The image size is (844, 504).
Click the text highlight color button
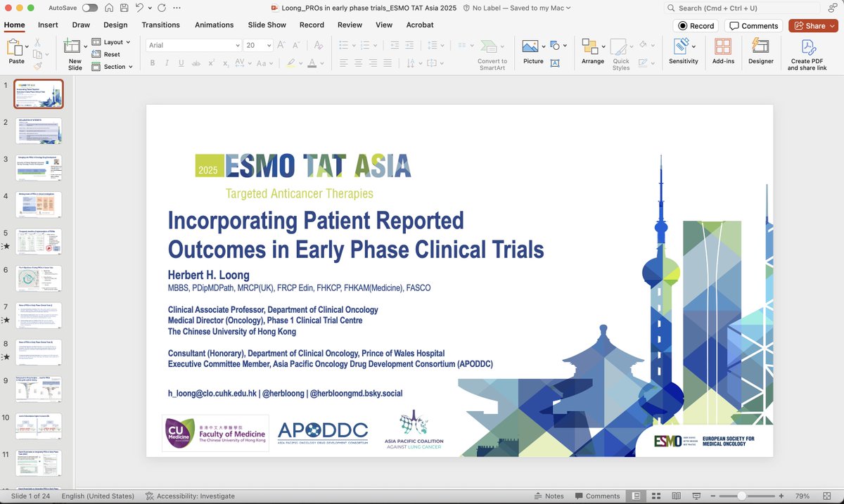(x=290, y=63)
